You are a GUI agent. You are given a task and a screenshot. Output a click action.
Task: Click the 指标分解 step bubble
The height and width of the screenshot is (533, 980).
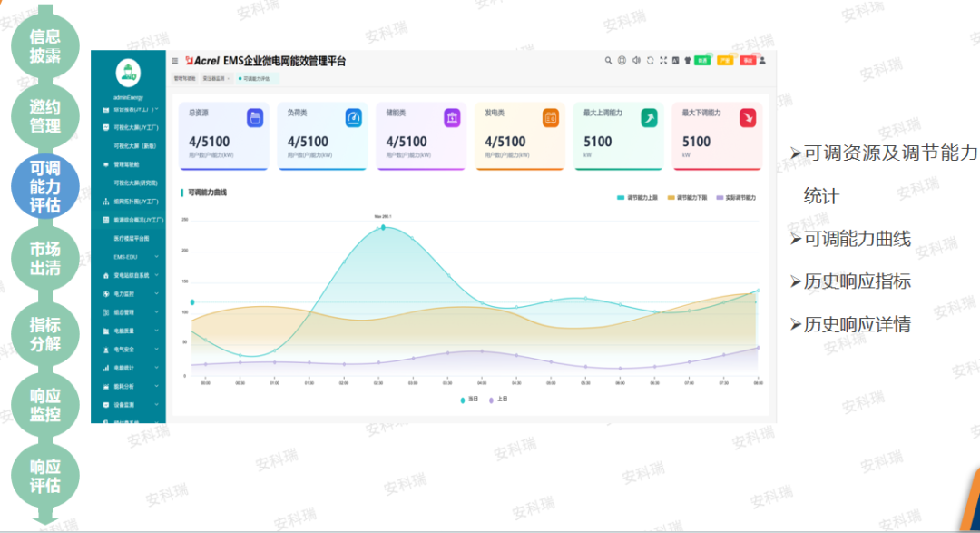(45, 334)
